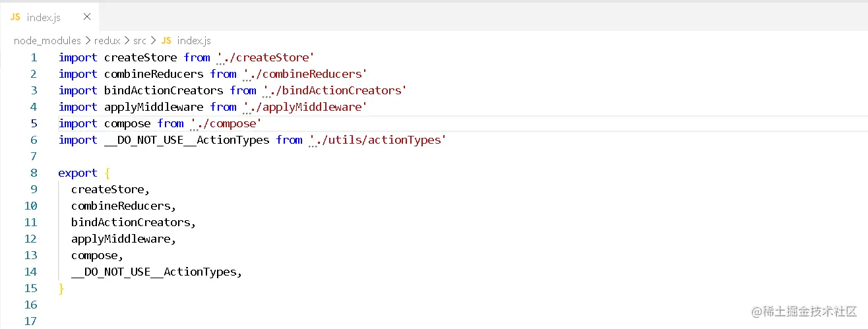
Task: Open the node_modules breadcrumb
Action: pos(47,41)
